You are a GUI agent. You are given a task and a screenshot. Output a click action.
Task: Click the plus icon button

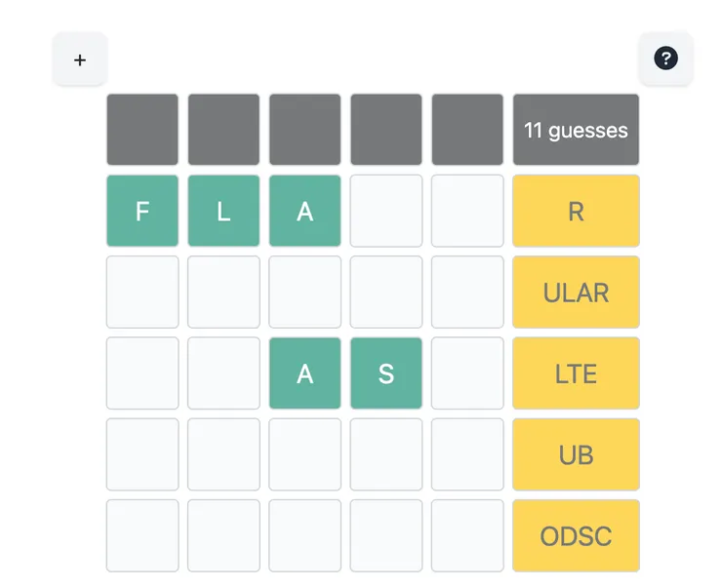(x=80, y=59)
